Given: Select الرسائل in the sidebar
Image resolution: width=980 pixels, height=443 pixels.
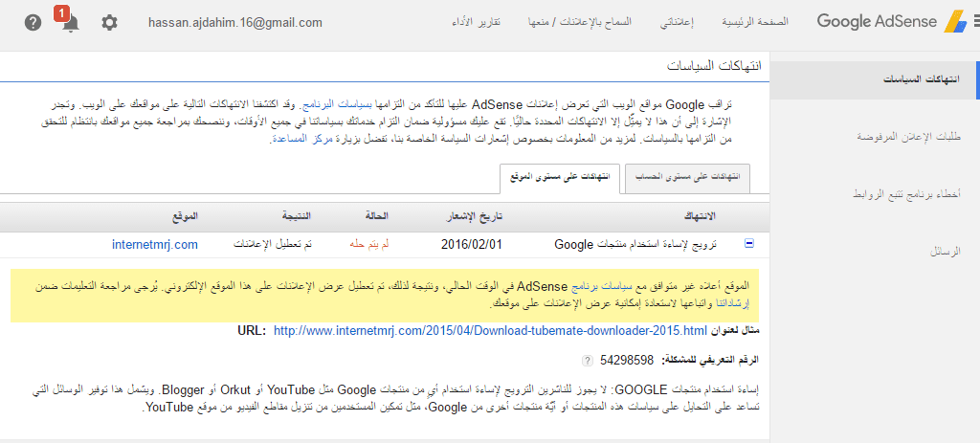Looking at the screenshot, I should tap(946, 252).
